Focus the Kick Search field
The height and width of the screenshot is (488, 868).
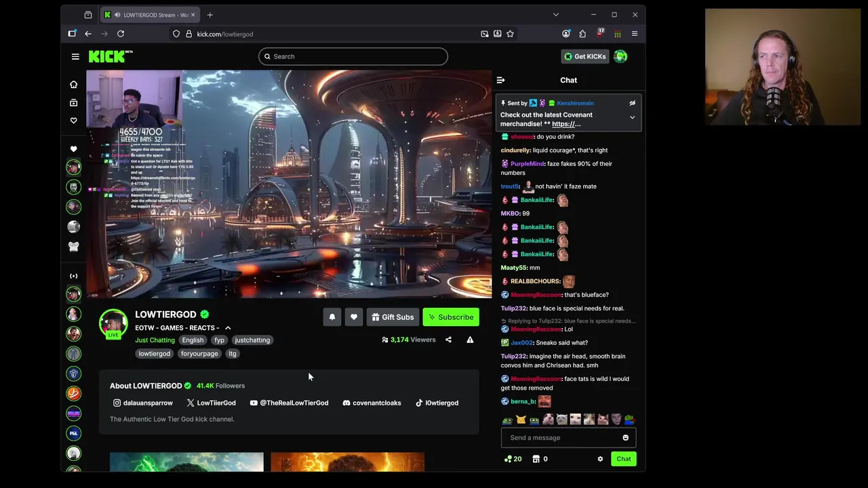tap(353, 56)
